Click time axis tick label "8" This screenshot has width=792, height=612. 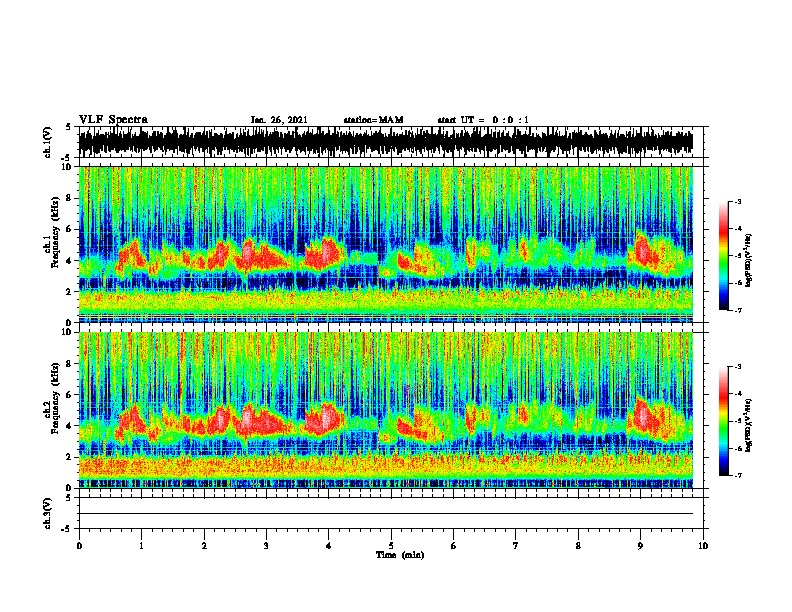click(578, 546)
